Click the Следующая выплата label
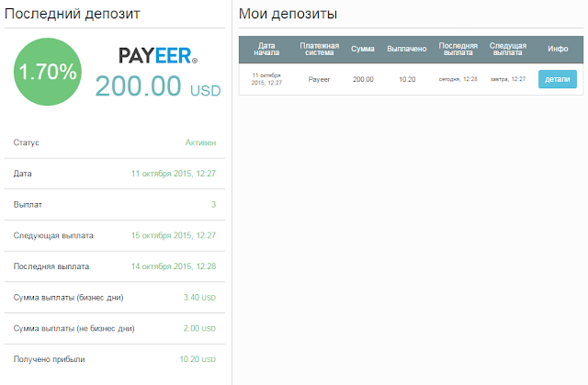Screen dimensions: 588x385 [x=53, y=236]
